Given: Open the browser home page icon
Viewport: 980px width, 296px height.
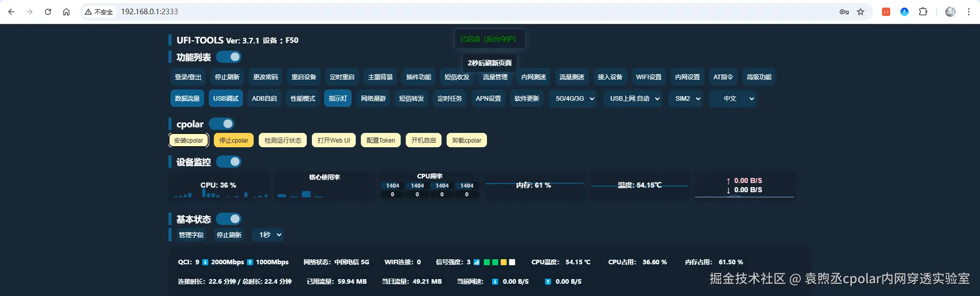Looking at the screenshot, I should click(66, 12).
